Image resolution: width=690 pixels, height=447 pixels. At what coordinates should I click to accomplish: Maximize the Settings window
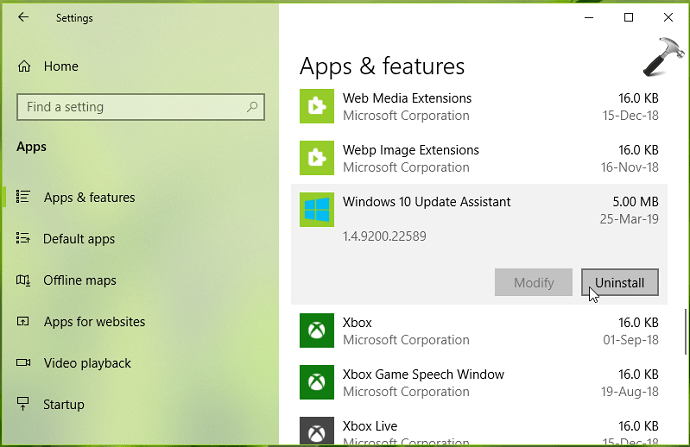(x=628, y=18)
